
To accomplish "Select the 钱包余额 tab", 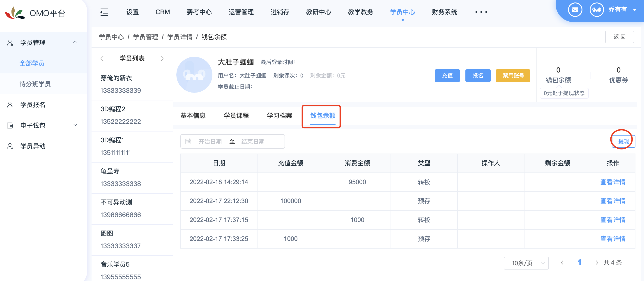I will 323,116.
